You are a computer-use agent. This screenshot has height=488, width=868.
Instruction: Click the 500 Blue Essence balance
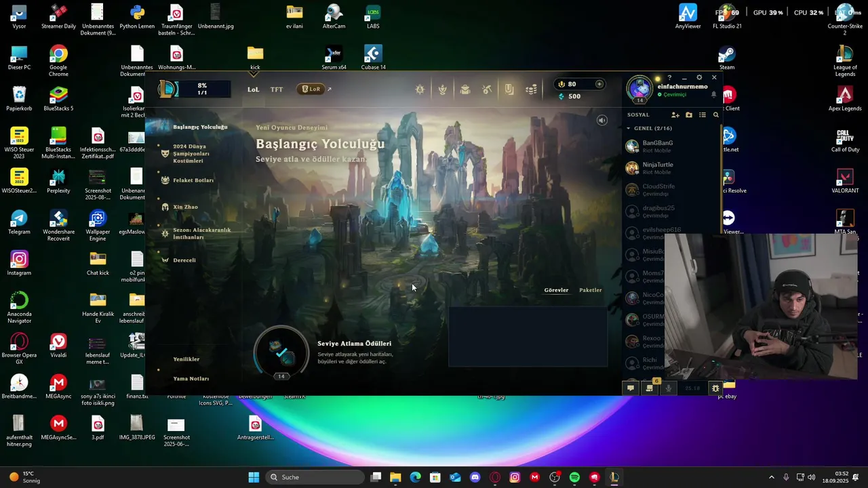568,96
